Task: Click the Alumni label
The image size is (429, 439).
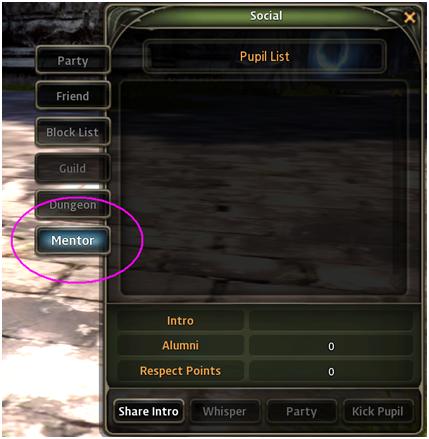Action: coord(180,345)
